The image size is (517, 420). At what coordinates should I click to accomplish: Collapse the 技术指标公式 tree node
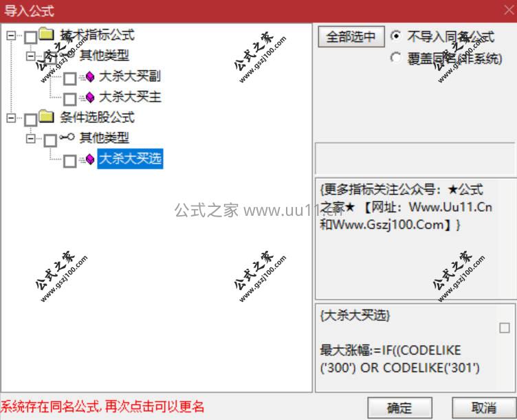click(11, 35)
